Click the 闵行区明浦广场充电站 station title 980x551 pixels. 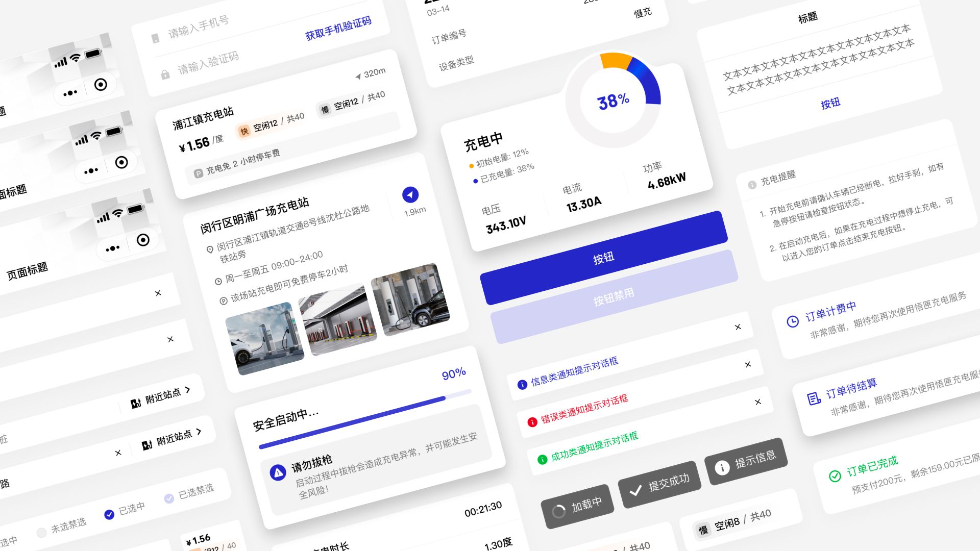(x=255, y=215)
